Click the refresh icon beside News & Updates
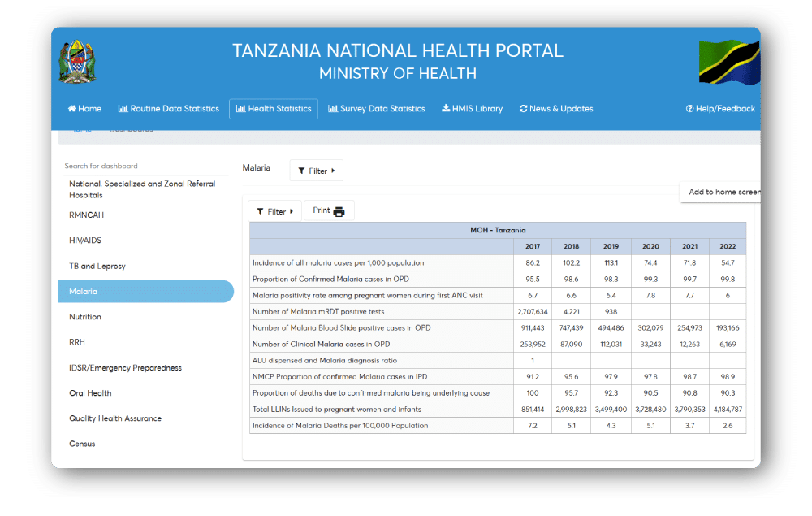 [x=523, y=108]
